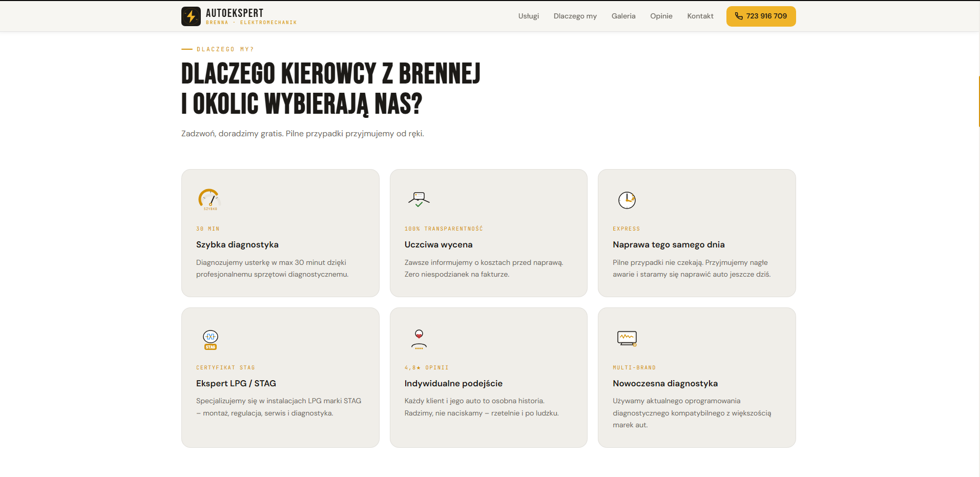This screenshot has width=980, height=477.
Task: Call the 723 916 709 button
Action: tap(761, 16)
